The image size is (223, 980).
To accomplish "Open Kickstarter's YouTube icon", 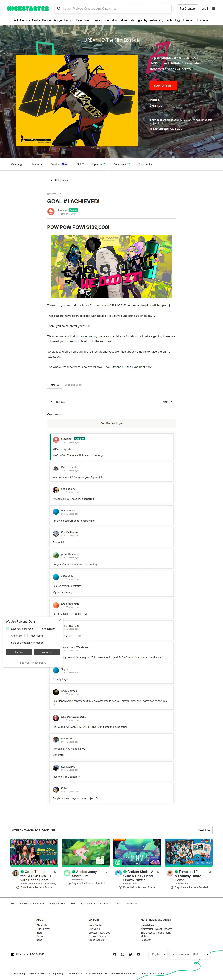I will pos(138,954).
